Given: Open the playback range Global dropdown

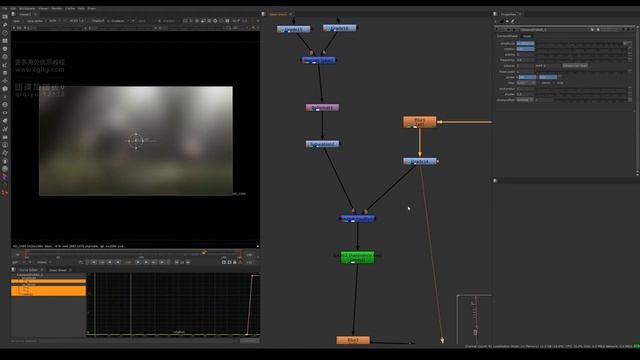Looking at the screenshot, I should tap(44, 262).
